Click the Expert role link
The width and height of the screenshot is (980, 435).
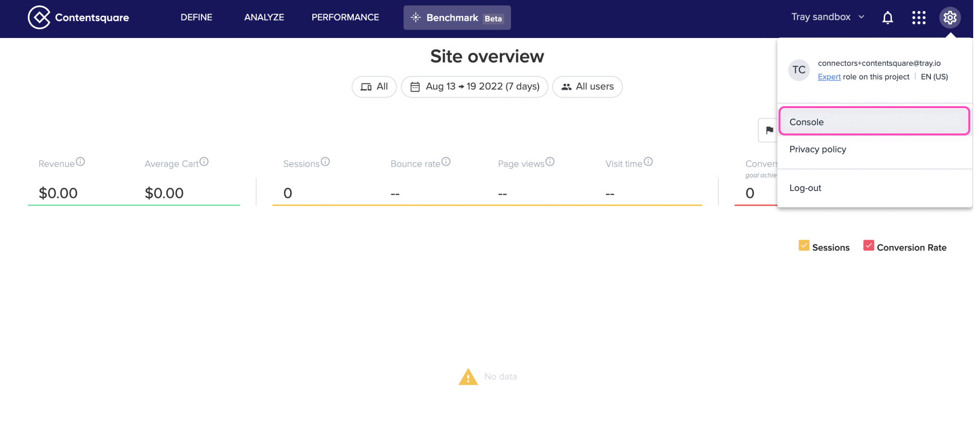click(x=829, y=77)
